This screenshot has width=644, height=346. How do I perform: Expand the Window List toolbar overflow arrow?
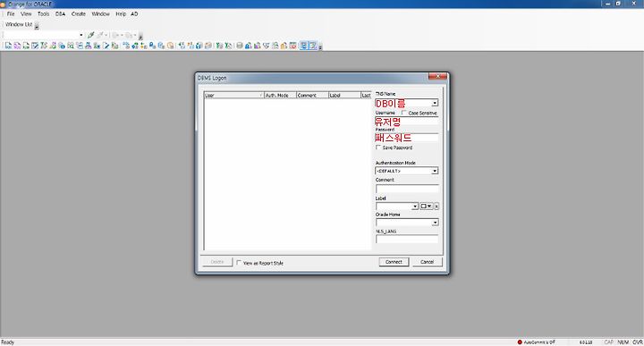point(37,26)
